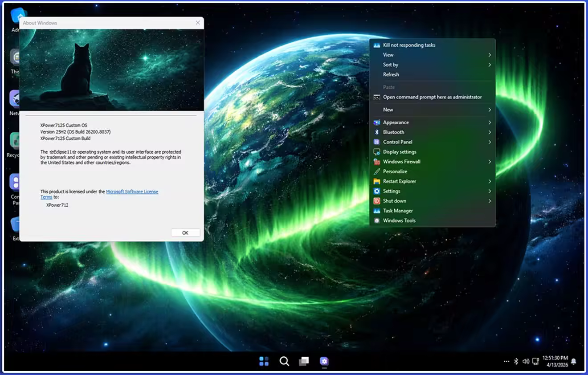Click the Start button on the taskbar
The image size is (588, 375).
[264, 361]
